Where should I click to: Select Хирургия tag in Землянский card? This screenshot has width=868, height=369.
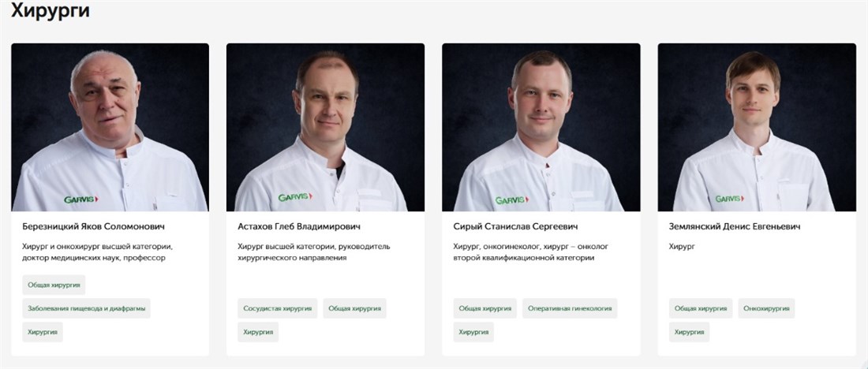[x=689, y=333]
